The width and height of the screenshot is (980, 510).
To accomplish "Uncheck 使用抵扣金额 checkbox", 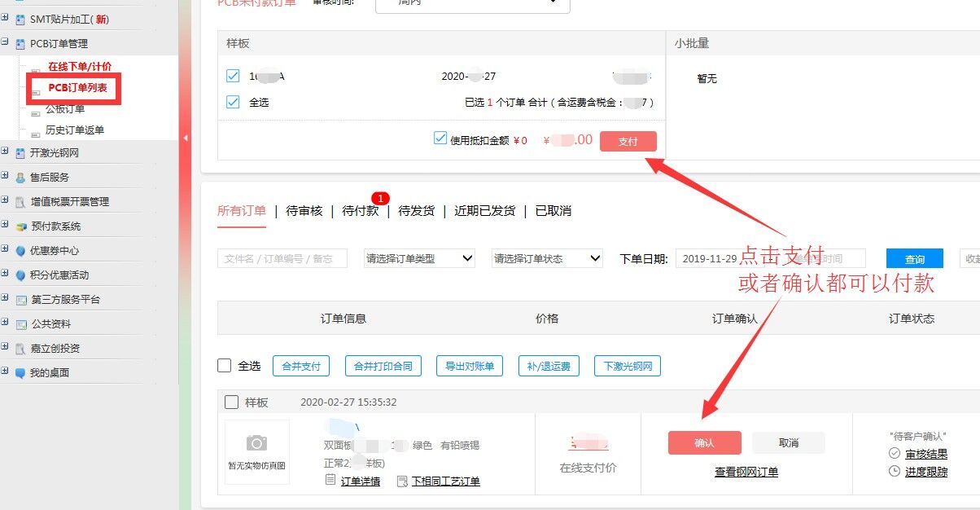I will [x=440, y=138].
